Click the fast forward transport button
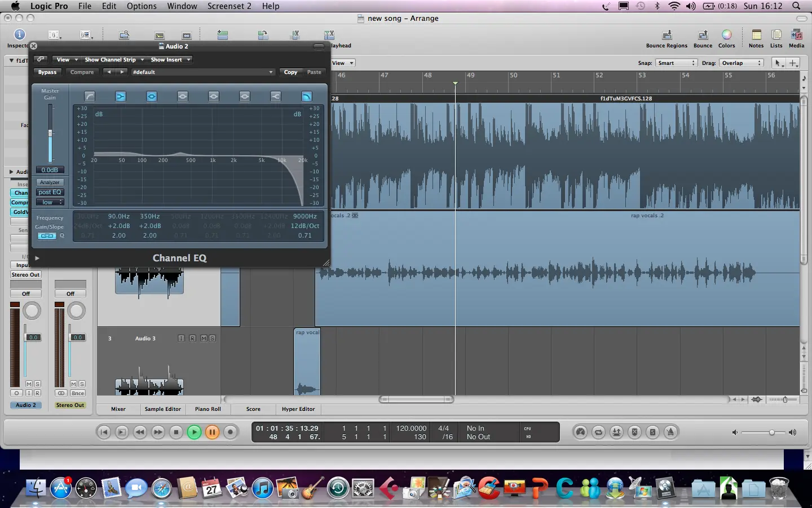This screenshot has height=508, width=812. coord(158,432)
